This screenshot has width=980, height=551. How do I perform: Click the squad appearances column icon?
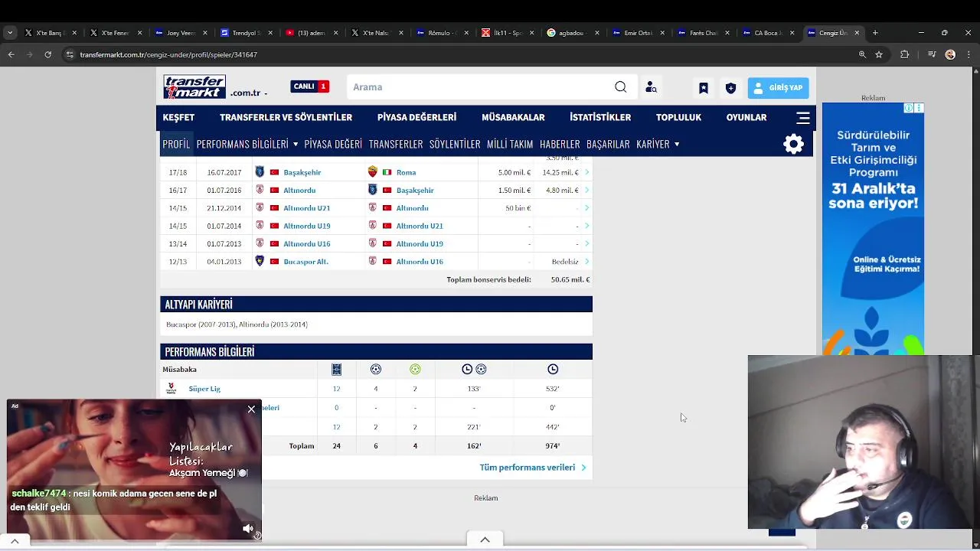336,369
